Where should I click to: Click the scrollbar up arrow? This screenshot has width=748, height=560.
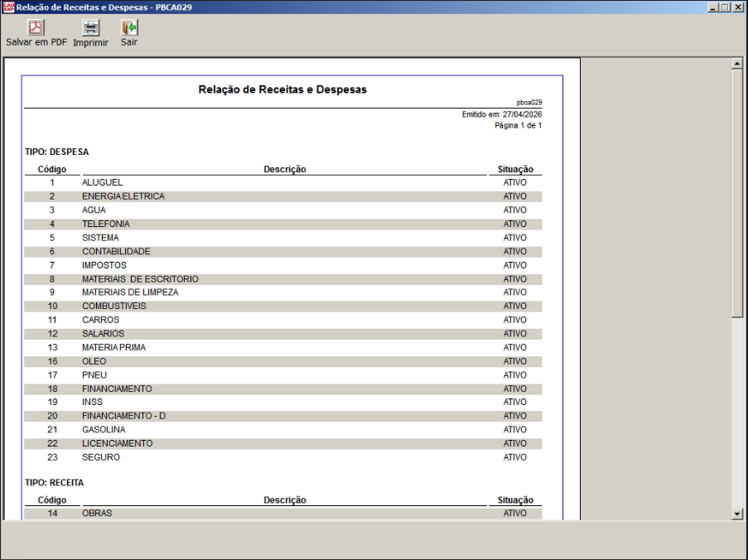(x=737, y=64)
